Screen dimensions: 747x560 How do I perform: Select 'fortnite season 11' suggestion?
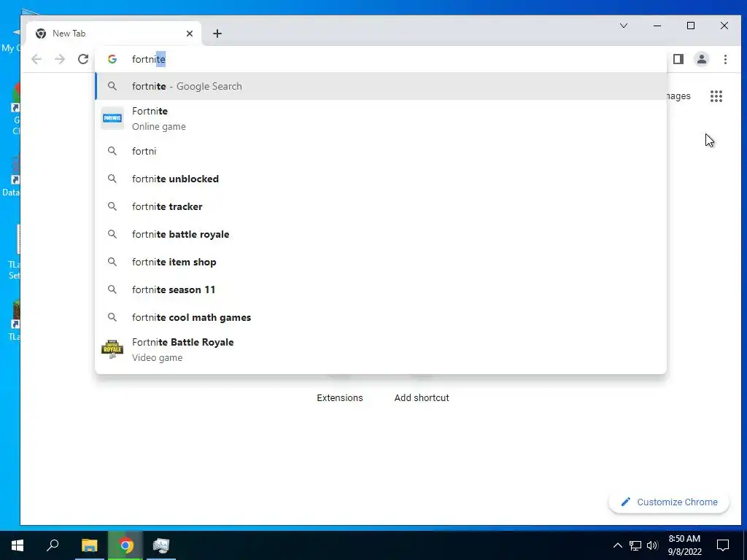(381, 289)
